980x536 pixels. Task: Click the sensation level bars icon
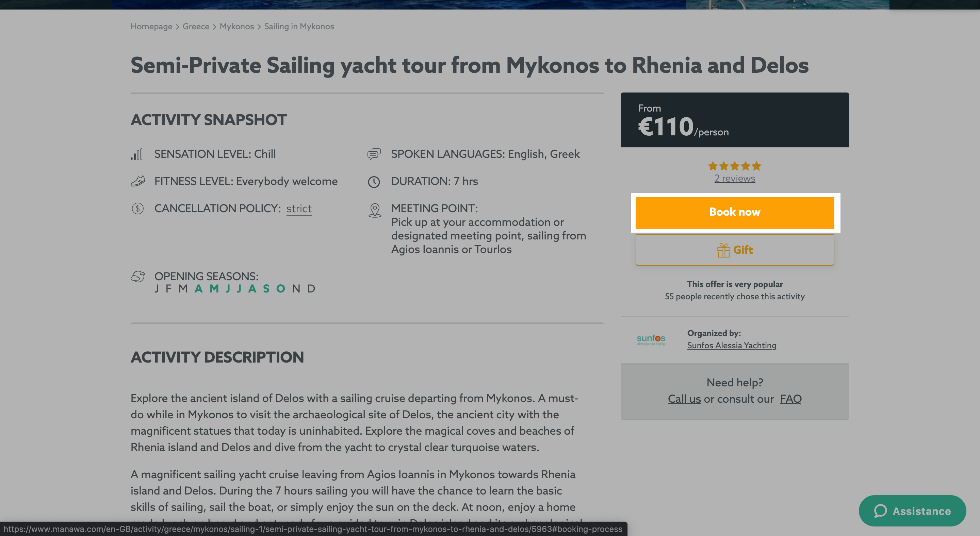pyautogui.click(x=136, y=154)
